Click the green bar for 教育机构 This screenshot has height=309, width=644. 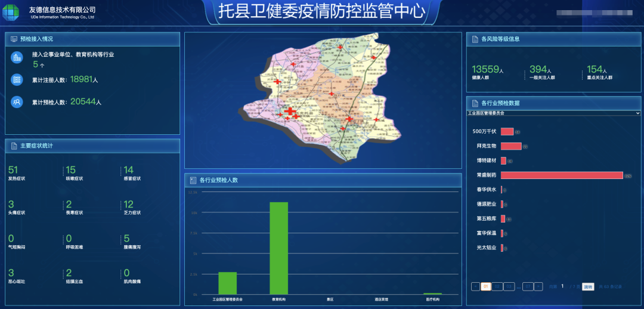point(279,248)
